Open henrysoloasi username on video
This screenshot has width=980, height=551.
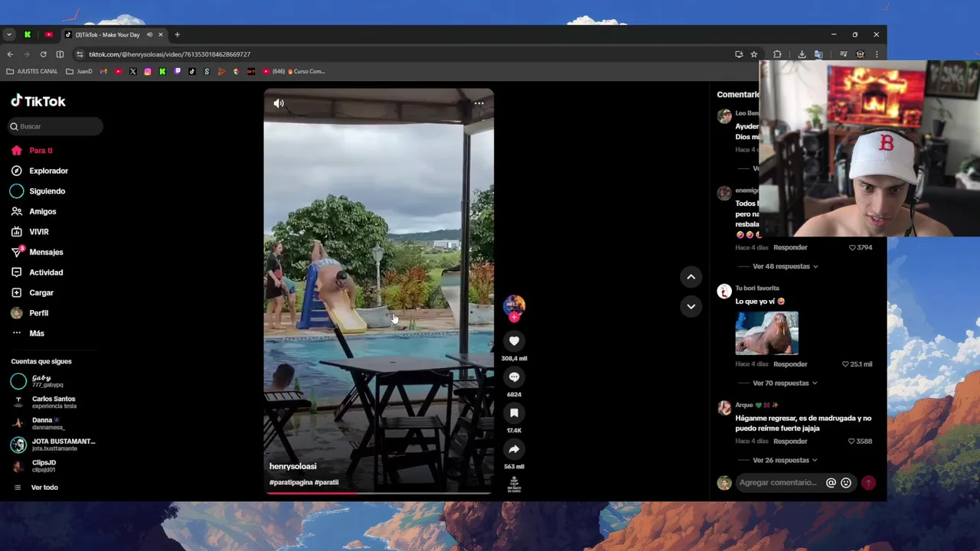click(x=292, y=466)
